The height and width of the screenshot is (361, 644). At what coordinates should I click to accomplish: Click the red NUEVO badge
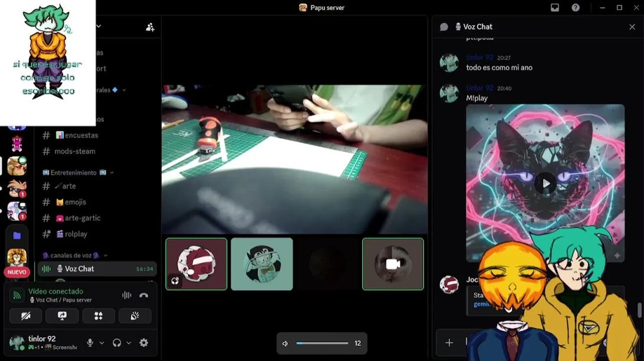(x=17, y=272)
